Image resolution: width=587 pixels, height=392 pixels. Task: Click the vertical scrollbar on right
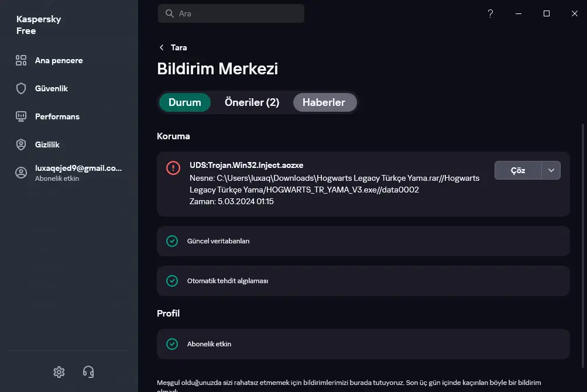(x=583, y=245)
